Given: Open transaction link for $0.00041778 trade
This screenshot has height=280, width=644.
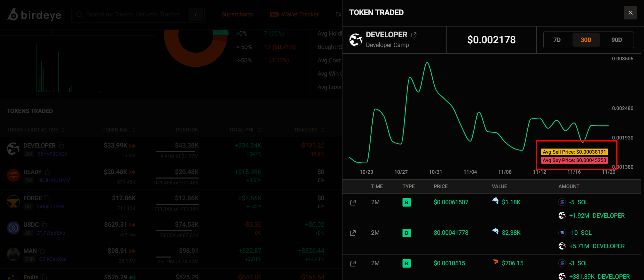Looking at the screenshot, I should point(353,233).
